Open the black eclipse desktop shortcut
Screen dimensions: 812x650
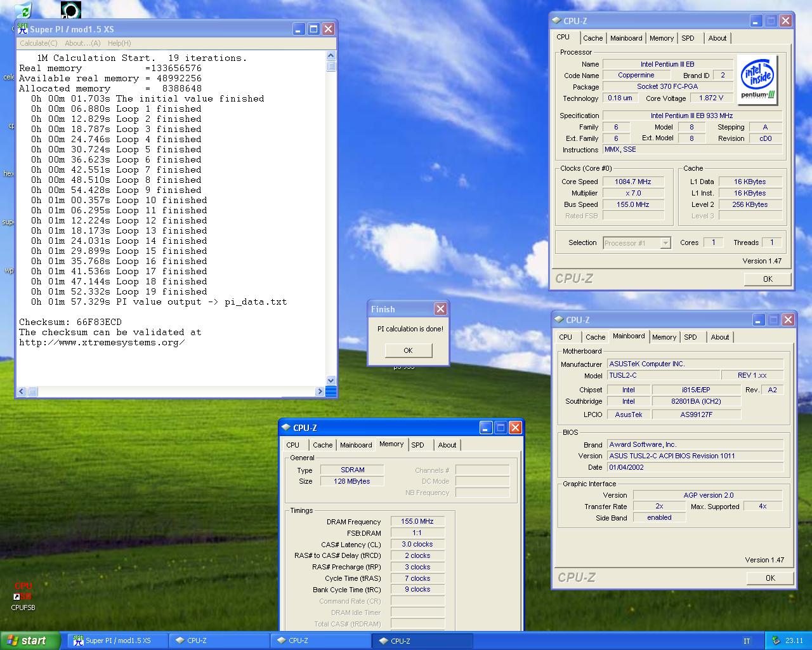point(71,10)
